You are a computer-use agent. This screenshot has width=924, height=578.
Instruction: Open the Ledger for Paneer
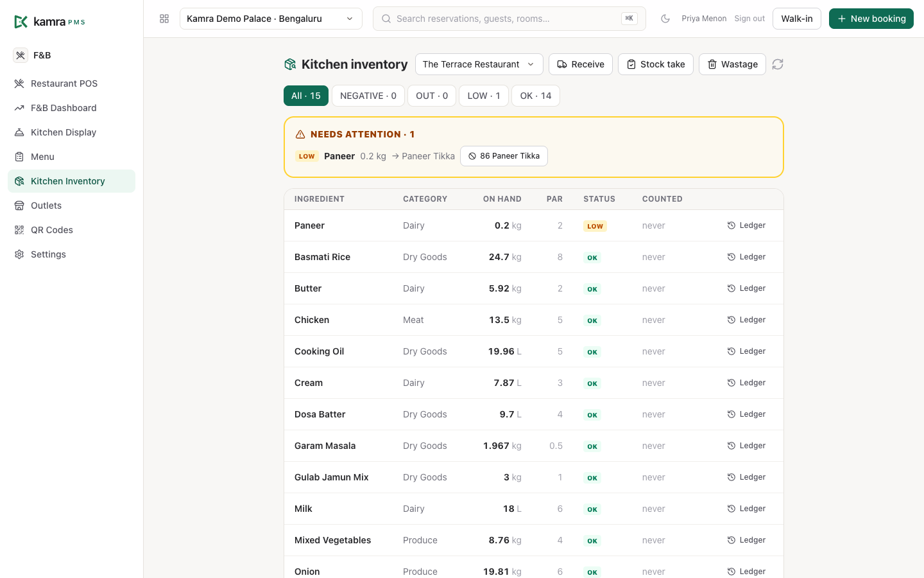[x=746, y=225]
